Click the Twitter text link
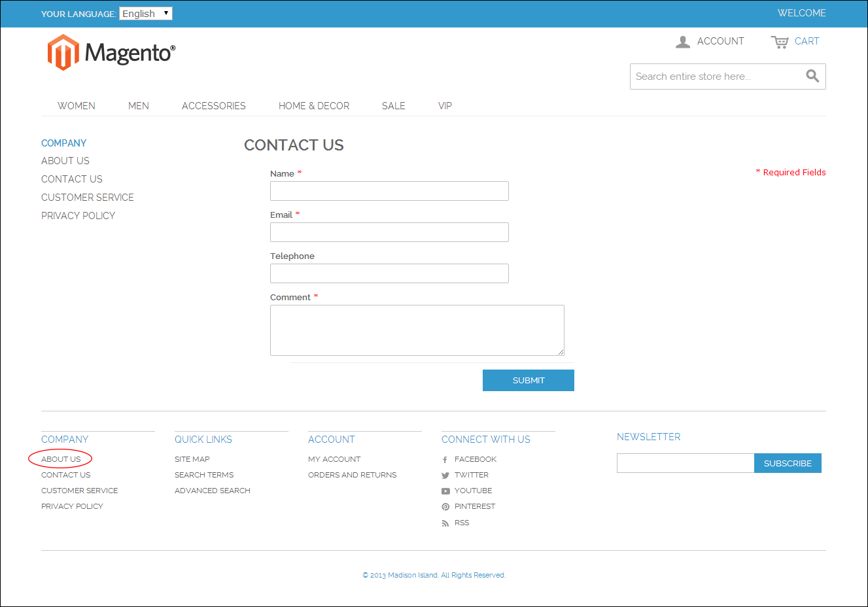The image size is (868, 607). pyautogui.click(x=472, y=475)
